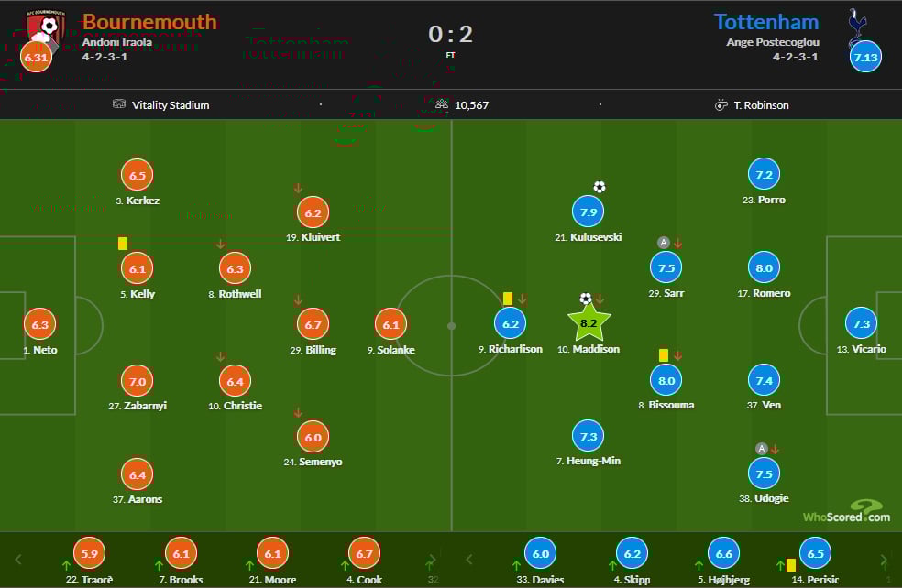Image resolution: width=902 pixels, height=588 pixels.
Task: Click the assist icon above Sarr
Action: pyautogui.click(x=663, y=243)
